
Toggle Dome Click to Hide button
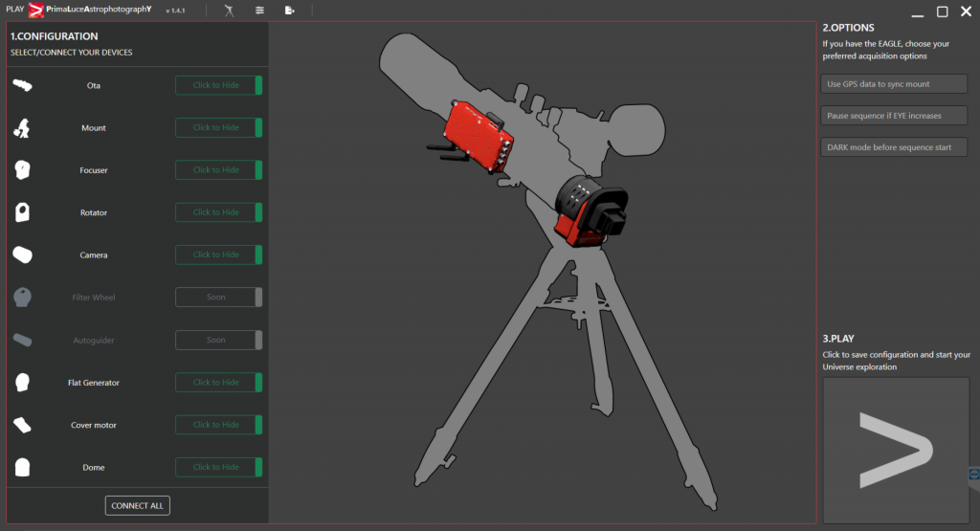tap(219, 467)
